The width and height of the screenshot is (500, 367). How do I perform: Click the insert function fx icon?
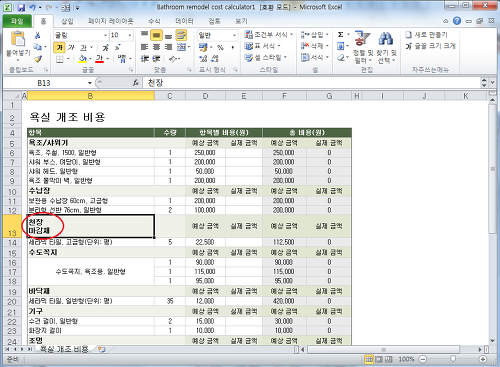[x=136, y=83]
